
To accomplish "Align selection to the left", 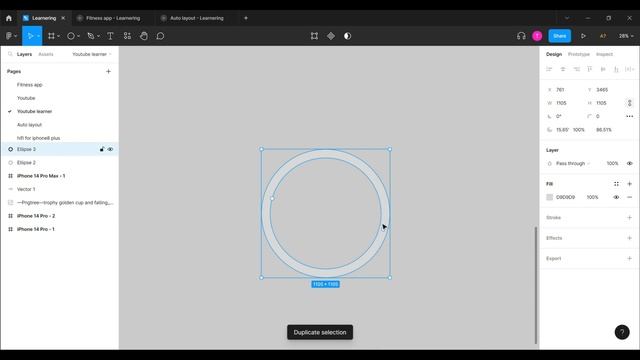I will 549,69.
